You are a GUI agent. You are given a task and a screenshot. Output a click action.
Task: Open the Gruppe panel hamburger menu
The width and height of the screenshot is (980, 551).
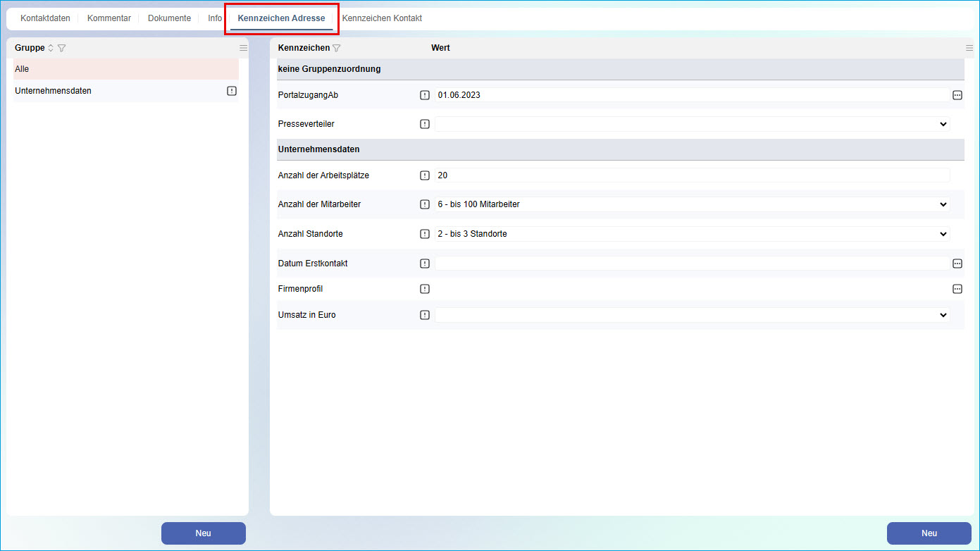pyautogui.click(x=243, y=48)
